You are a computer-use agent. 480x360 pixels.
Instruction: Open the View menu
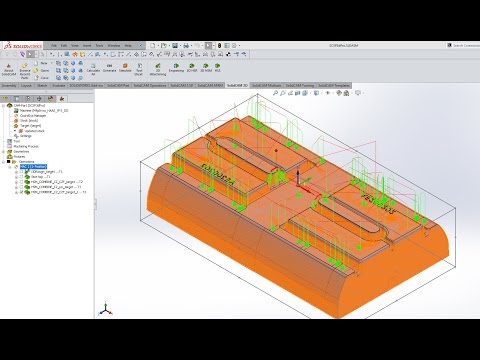point(75,46)
